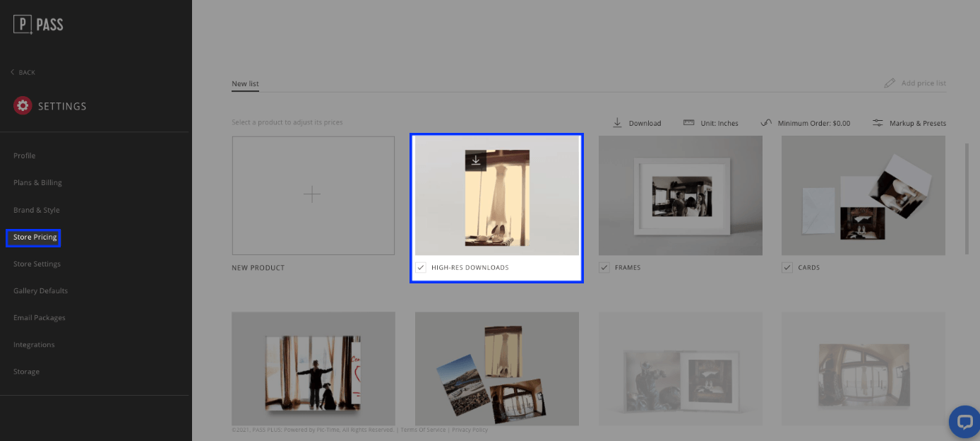Open Storage section
This screenshot has height=441, width=980.
coord(26,371)
